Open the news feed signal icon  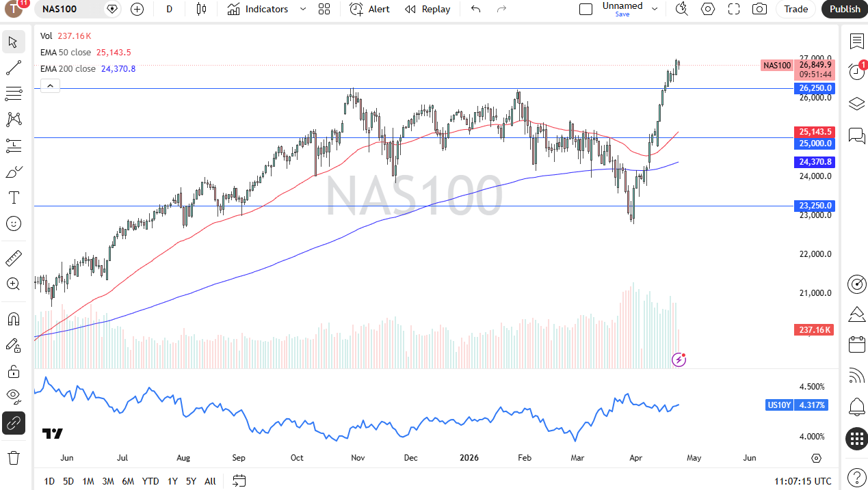(856, 376)
